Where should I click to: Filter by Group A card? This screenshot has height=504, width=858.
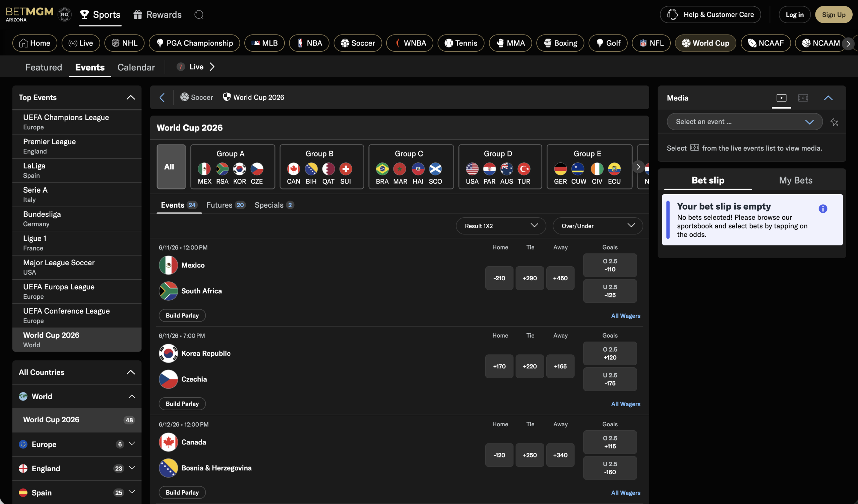click(233, 167)
